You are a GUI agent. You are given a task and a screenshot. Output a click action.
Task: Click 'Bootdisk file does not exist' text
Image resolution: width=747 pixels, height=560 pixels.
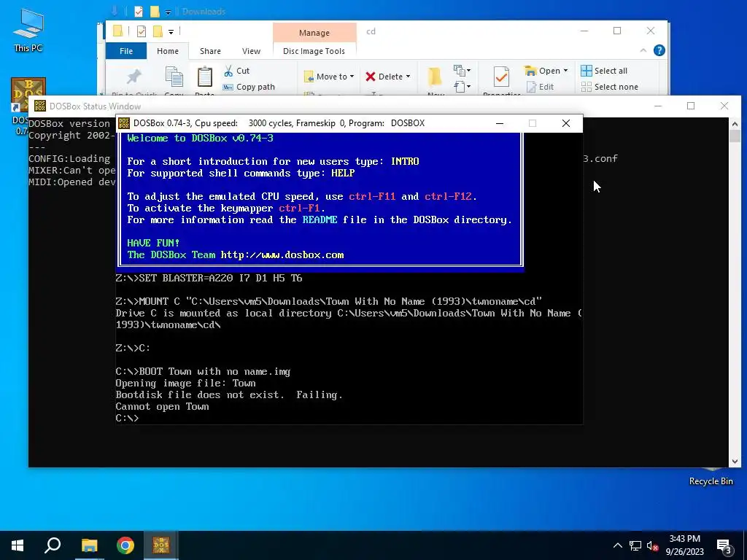point(200,395)
